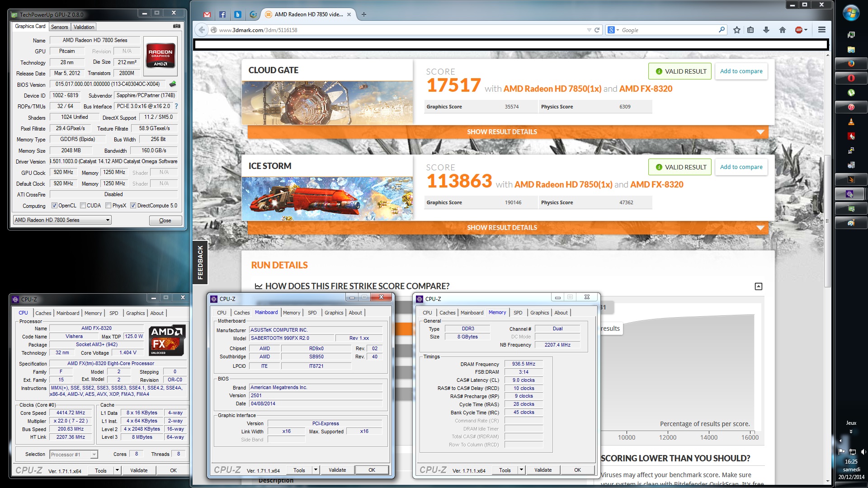Open the pinned Gmail tab
The height and width of the screenshot is (488, 868).
click(207, 14)
